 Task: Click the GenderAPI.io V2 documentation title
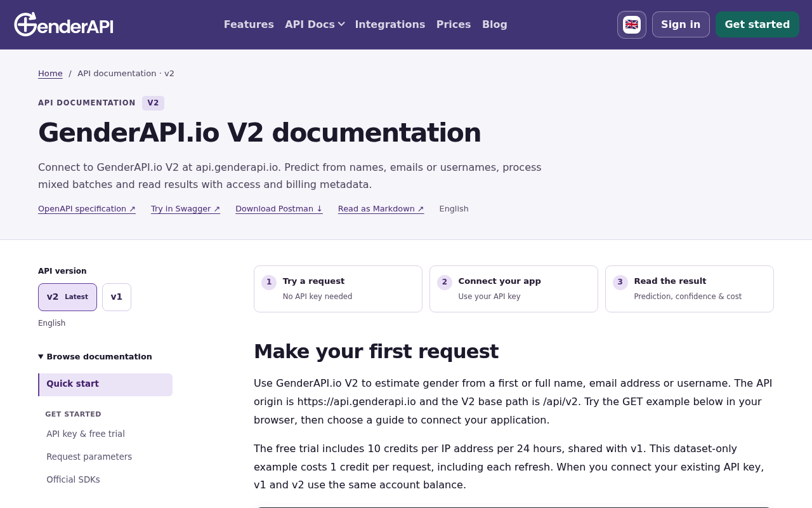259,133
